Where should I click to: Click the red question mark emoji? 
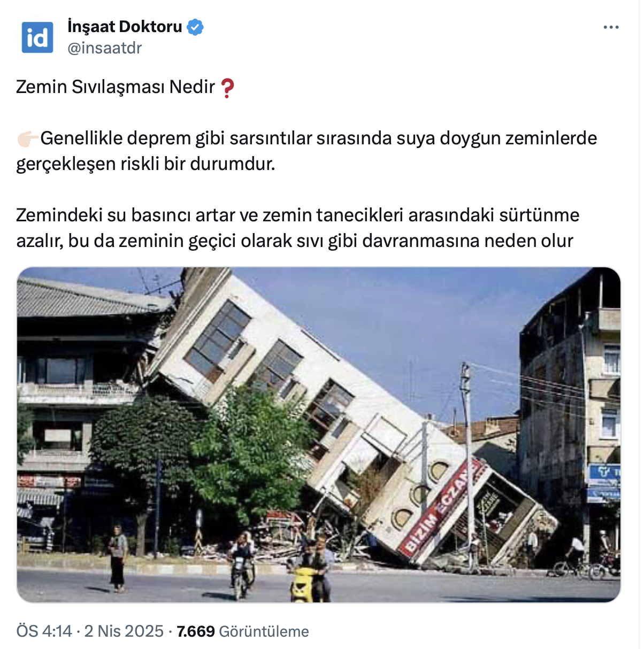tap(227, 88)
